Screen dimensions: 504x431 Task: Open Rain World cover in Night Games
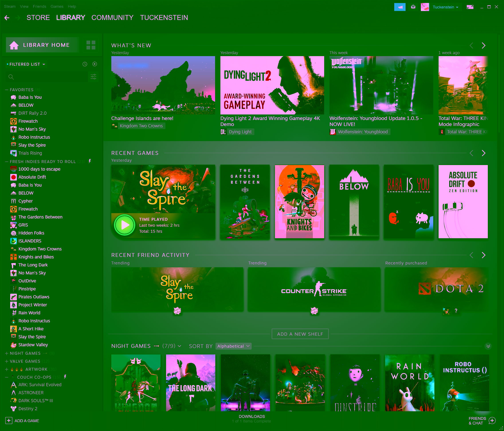(410, 383)
